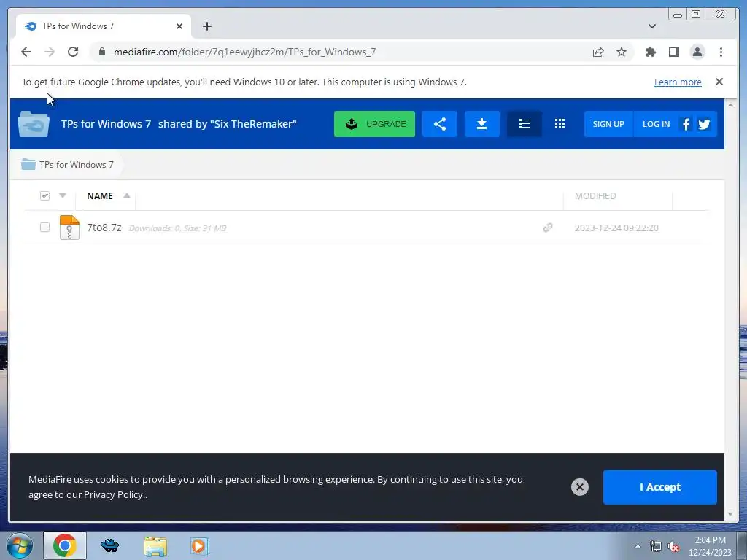Show hidden tray icons arrow

click(638, 546)
